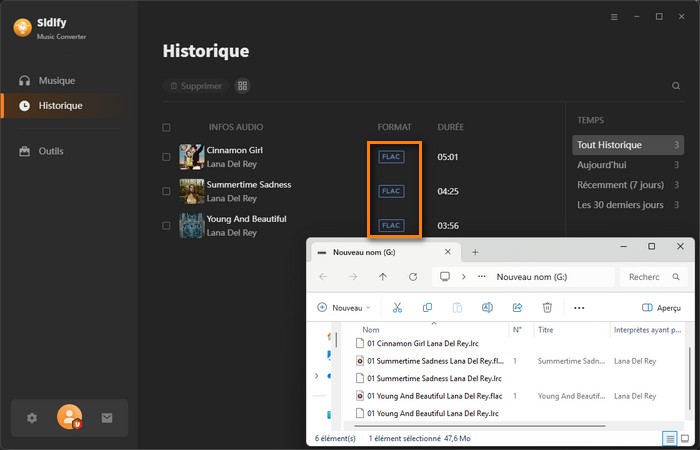700x450 pixels.
Task: Open Sidify settings gear icon
Action: (x=32, y=418)
